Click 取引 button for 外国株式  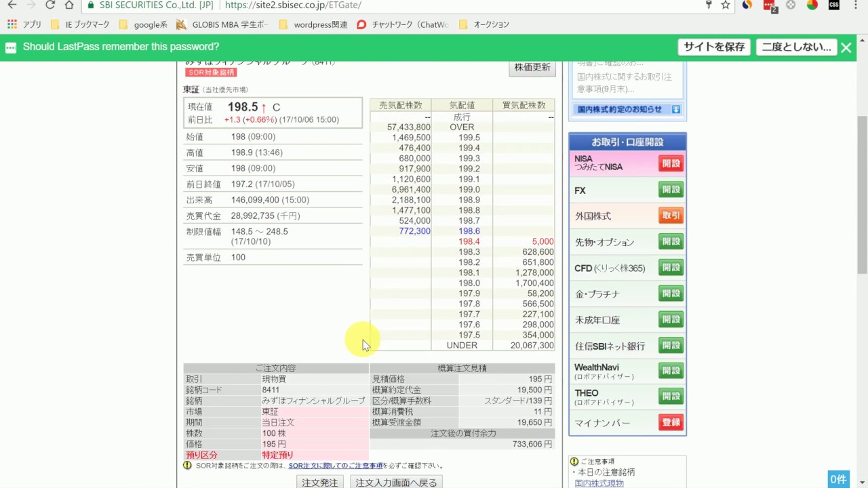(671, 216)
